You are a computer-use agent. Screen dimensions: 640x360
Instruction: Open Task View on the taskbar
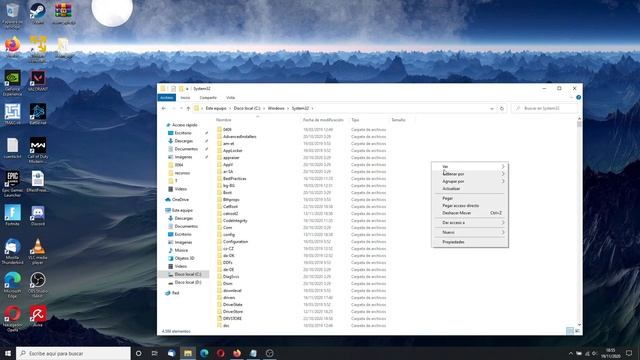[x=155, y=353]
